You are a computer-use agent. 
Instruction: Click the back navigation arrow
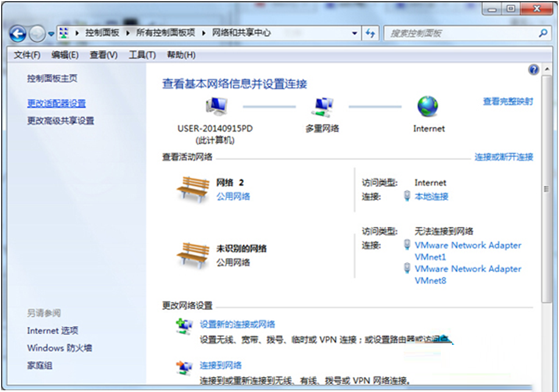point(18,33)
